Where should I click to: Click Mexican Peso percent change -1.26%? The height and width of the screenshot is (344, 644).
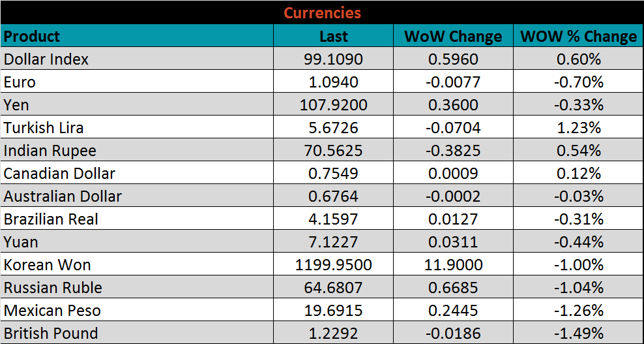pyautogui.click(x=578, y=311)
